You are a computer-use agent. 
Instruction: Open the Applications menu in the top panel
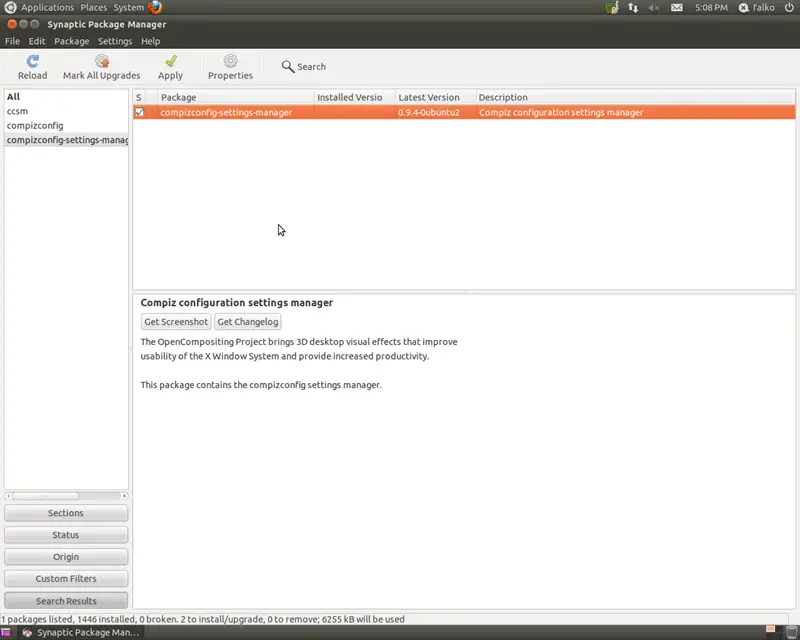pos(47,8)
